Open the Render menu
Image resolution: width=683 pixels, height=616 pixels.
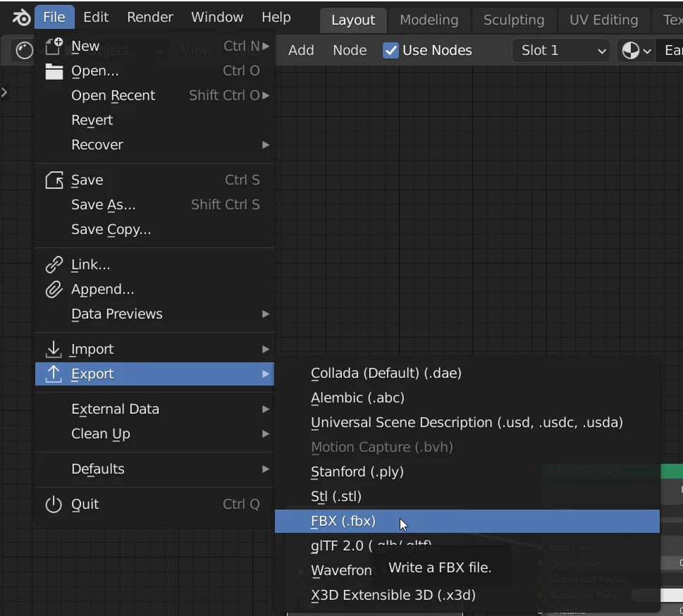click(150, 17)
